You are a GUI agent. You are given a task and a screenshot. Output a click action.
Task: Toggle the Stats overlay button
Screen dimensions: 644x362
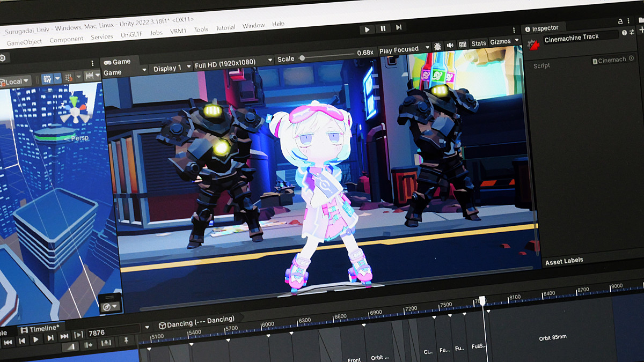[479, 43]
